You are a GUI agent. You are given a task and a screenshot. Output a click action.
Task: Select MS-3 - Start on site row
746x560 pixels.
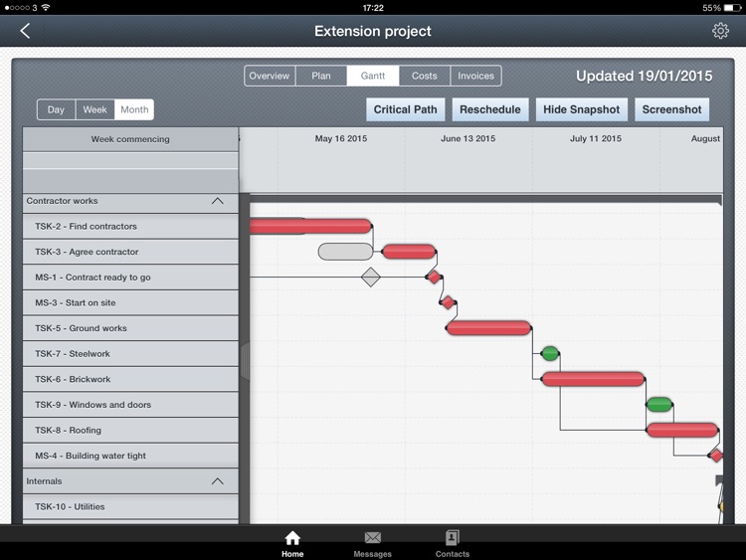pyautogui.click(x=130, y=302)
